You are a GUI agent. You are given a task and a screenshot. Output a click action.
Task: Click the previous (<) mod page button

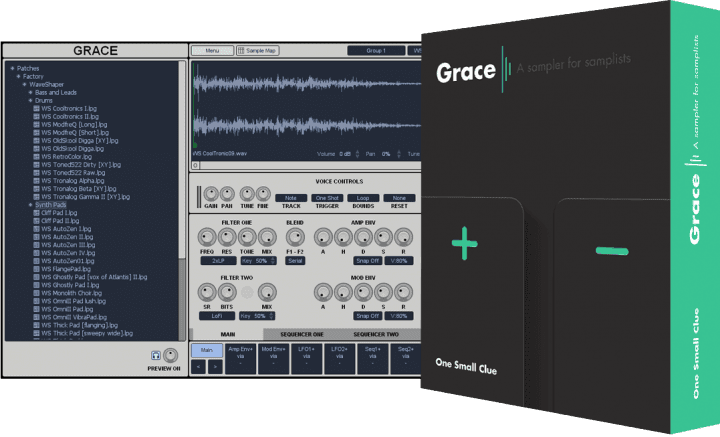coord(198,367)
